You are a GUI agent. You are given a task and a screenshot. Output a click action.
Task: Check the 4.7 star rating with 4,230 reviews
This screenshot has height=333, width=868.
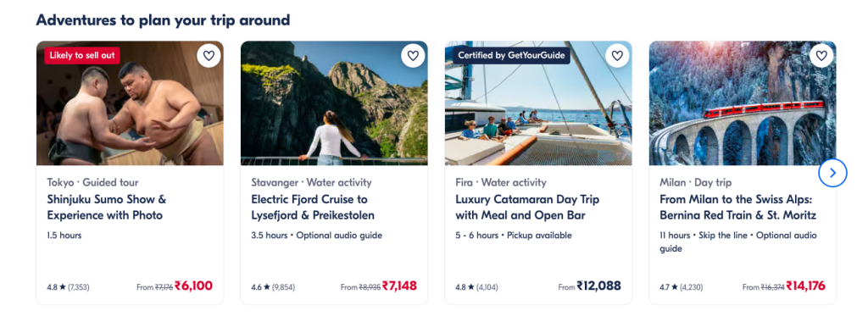[x=682, y=287]
